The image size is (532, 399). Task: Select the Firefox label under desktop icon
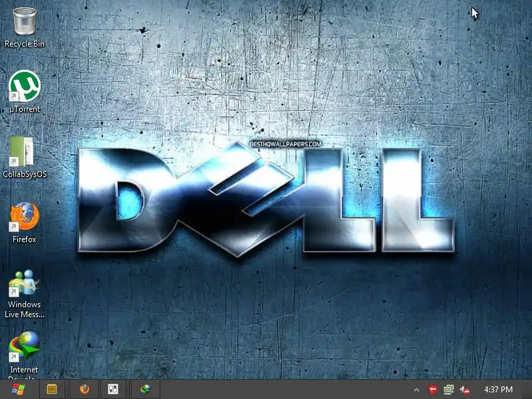click(25, 239)
